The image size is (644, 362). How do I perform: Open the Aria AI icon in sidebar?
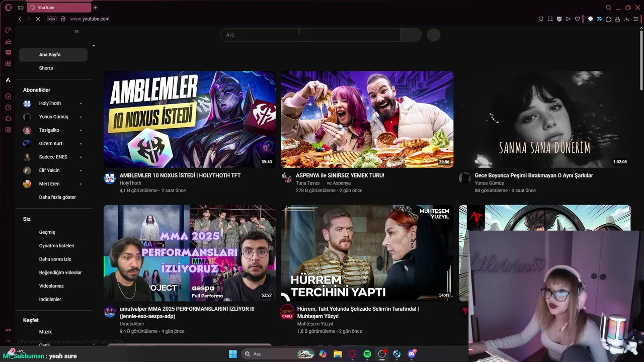pyautogui.click(x=8, y=80)
